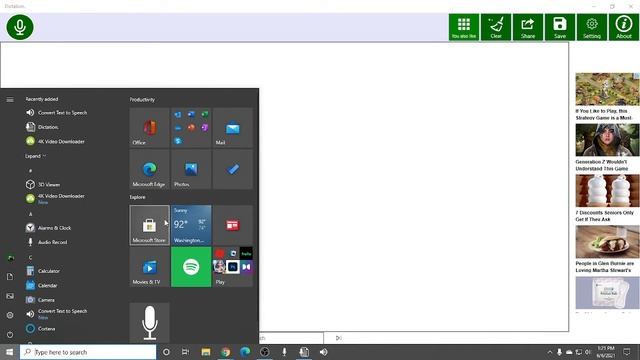The height and width of the screenshot is (360, 640).
Task: Open Settings gear in Start sidebar
Action: [x=10, y=315]
